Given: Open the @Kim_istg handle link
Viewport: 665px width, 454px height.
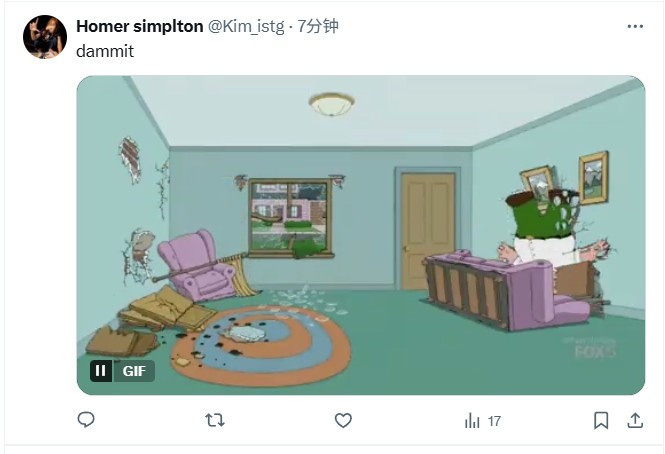Looking at the screenshot, I should 246,26.
